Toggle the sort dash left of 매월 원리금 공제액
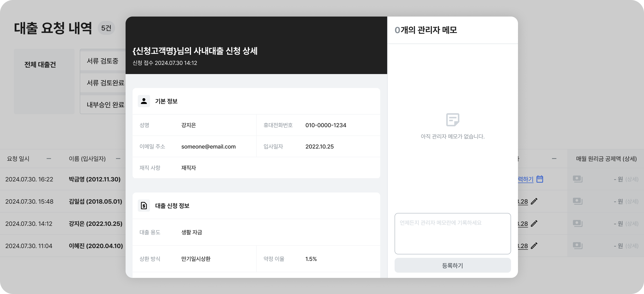644x294 pixels. [554, 159]
